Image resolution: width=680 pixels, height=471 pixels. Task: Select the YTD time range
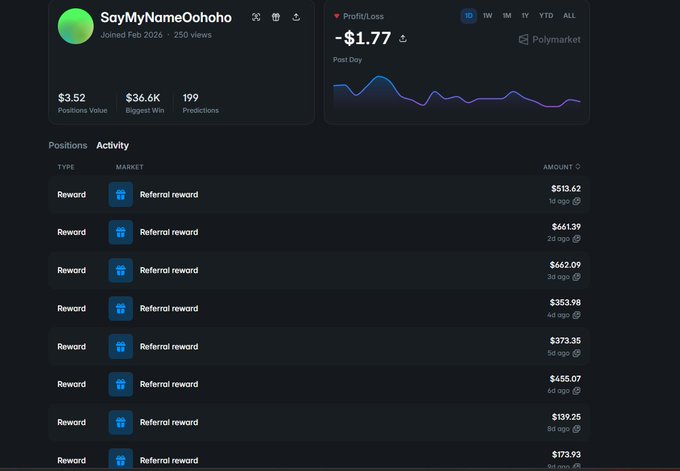coord(546,16)
